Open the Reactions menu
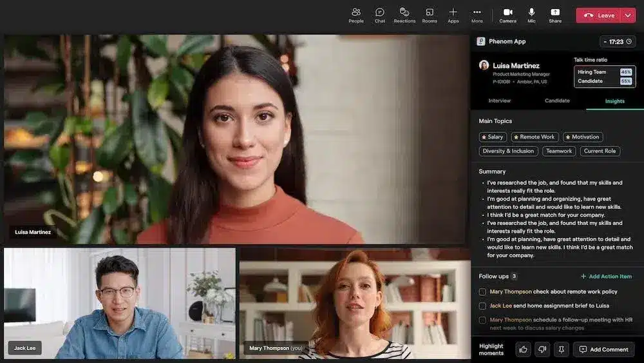Image resolution: width=644 pixels, height=363 pixels. (x=404, y=15)
